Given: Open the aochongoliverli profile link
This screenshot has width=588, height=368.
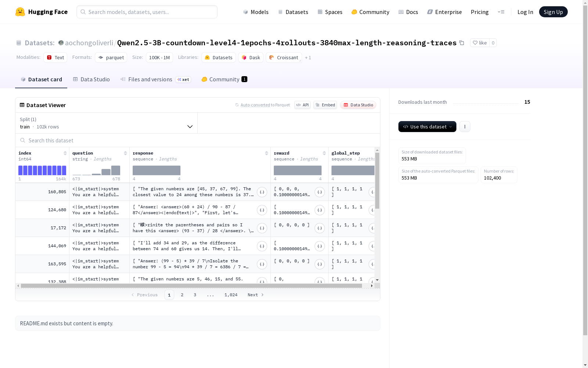Looking at the screenshot, I should pyautogui.click(x=89, y=43).
